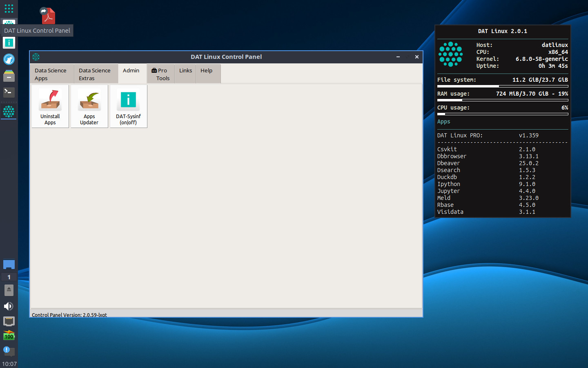Image resolution: width=588 pixels, height=368 pixels.
Task: Launch the web browser from the sidebar
Action: point(9,59)
